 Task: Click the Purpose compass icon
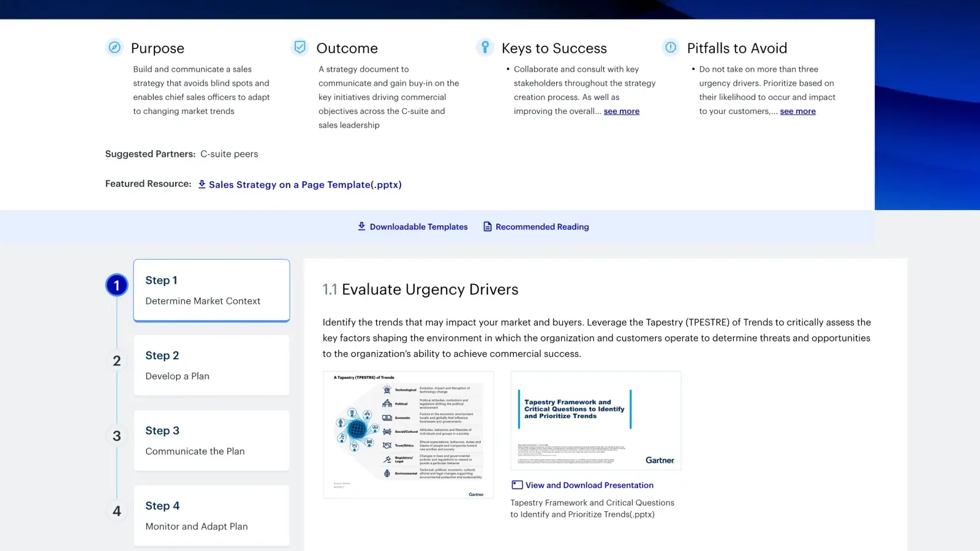tap(115, 47)
